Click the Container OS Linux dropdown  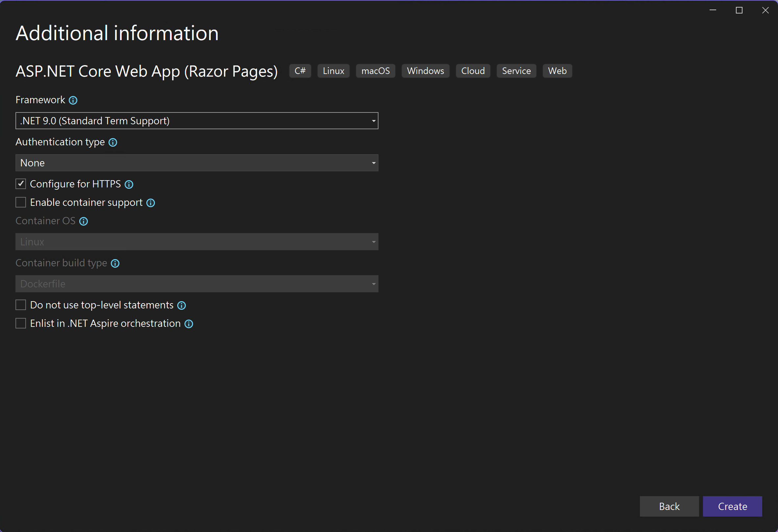[x=197, y=242]
